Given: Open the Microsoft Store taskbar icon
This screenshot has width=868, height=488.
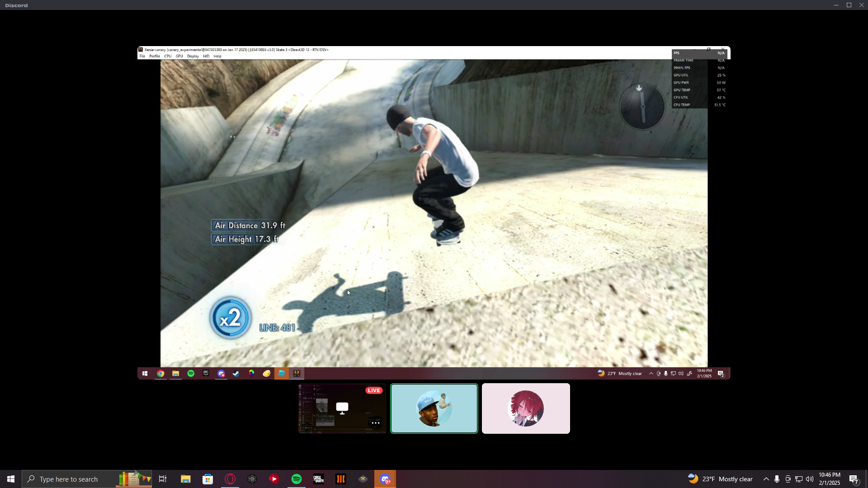Looking at the screenshot, I should (208, 479).
